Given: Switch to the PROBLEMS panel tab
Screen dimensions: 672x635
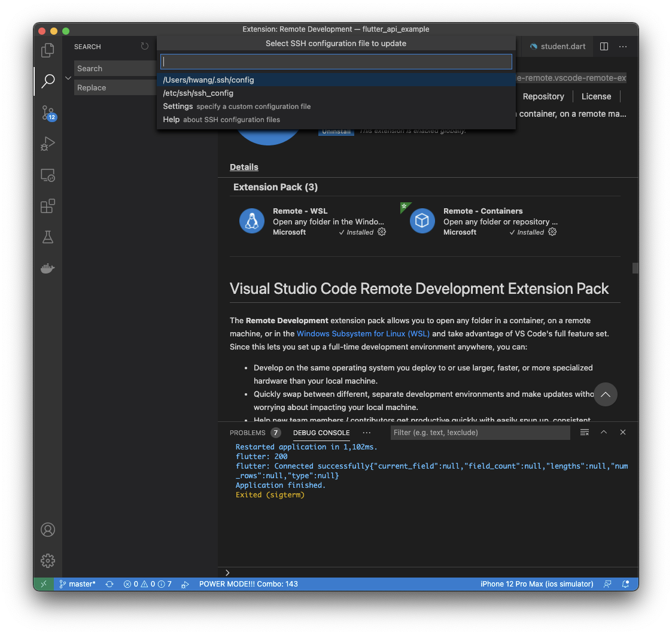Looking at the screenshot, I should click(x=247, y=433).
